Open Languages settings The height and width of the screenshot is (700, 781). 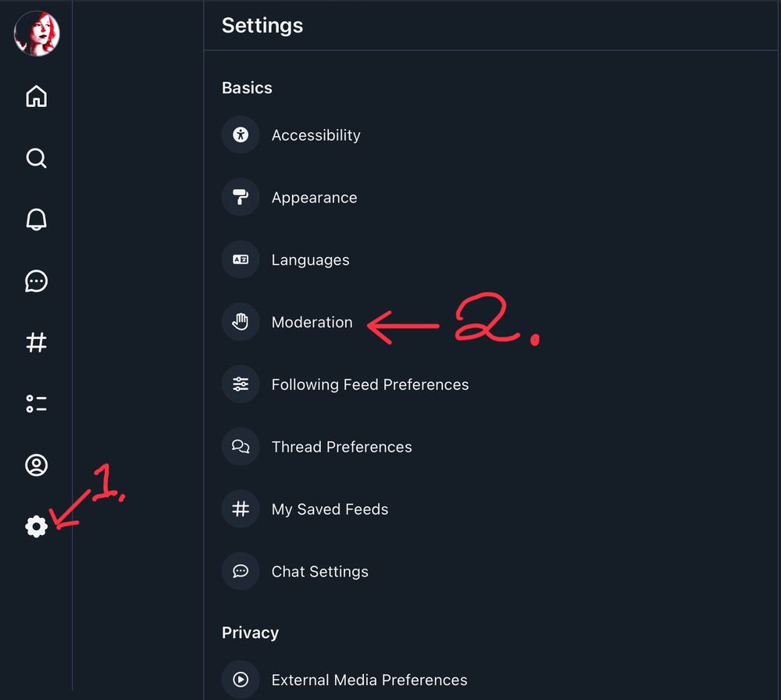tap(490, 259)
